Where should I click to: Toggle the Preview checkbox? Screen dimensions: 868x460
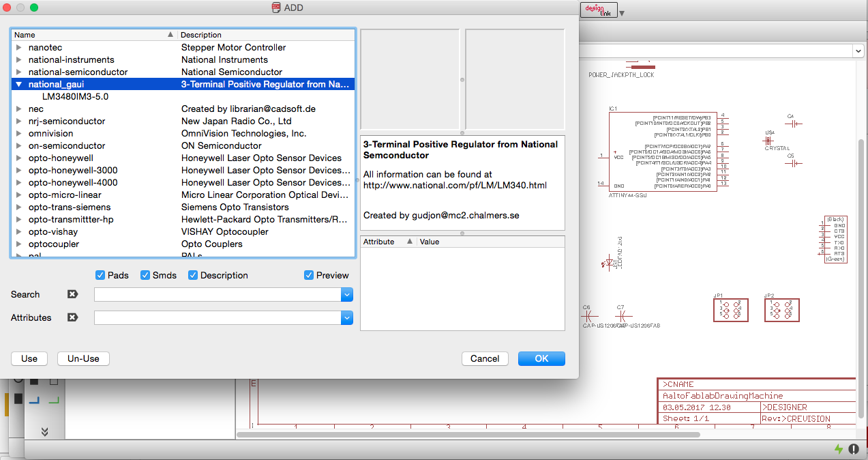click(x=309, y=275)
